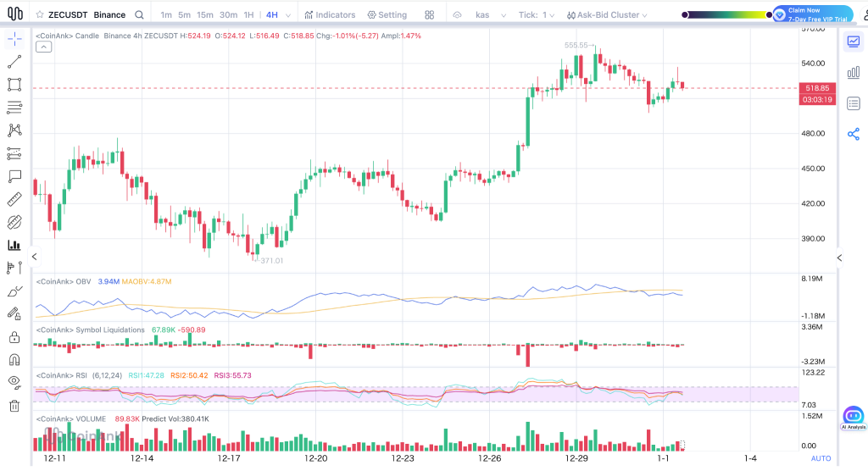Select the text annotation callout tool
The width and height of the screenshot is (868, 471).
14,176
